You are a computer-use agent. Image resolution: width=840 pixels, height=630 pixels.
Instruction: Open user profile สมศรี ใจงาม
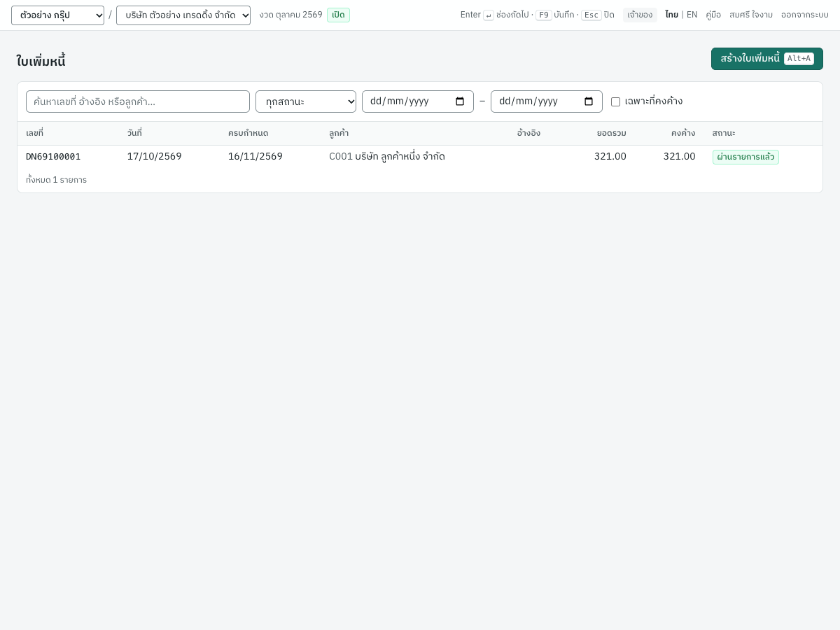pos(751,15)
